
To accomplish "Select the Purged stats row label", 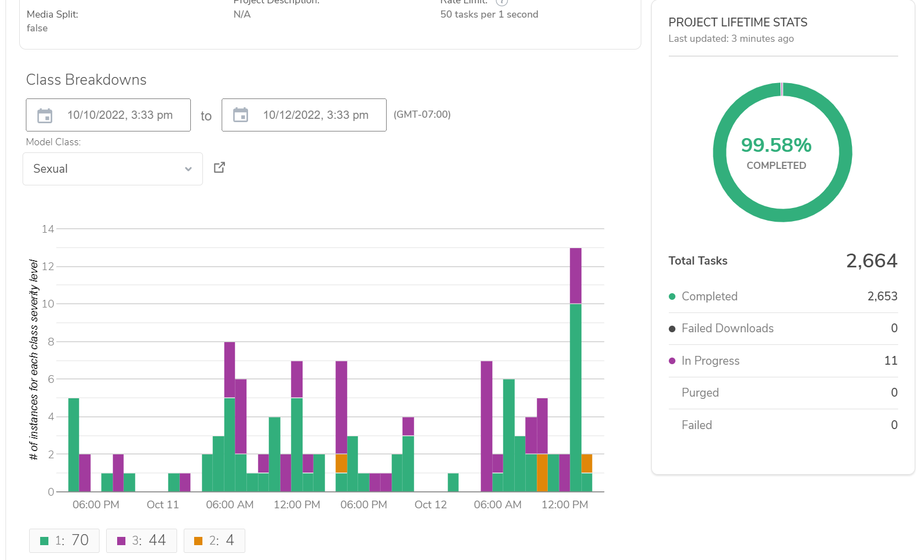I will click(700, 393).
